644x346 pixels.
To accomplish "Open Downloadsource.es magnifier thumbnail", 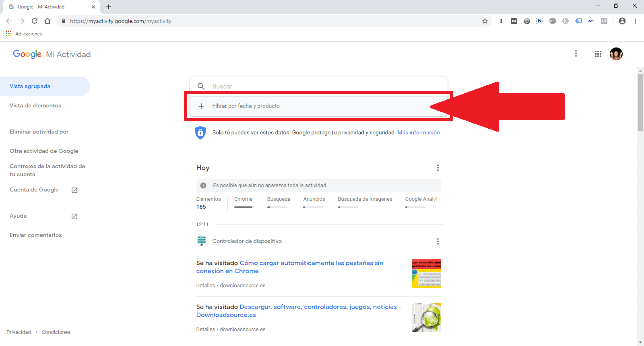I will point(427,317).
